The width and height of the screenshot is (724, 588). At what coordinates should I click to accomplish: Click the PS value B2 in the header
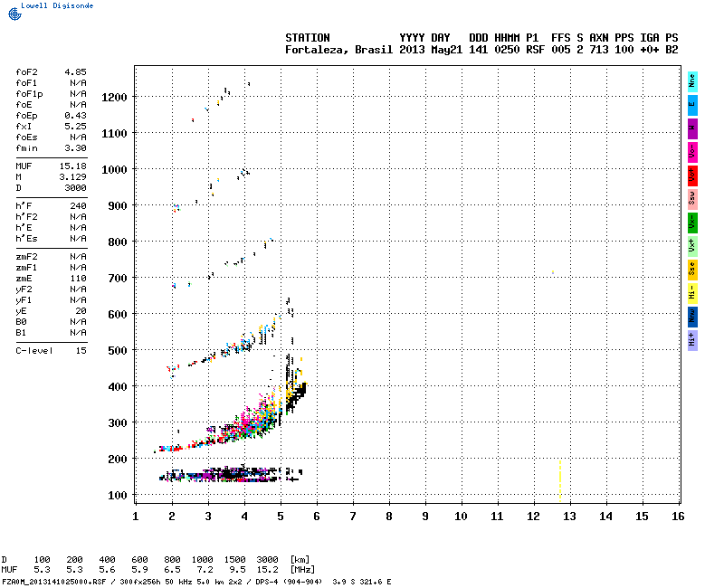tap(672, 50)
